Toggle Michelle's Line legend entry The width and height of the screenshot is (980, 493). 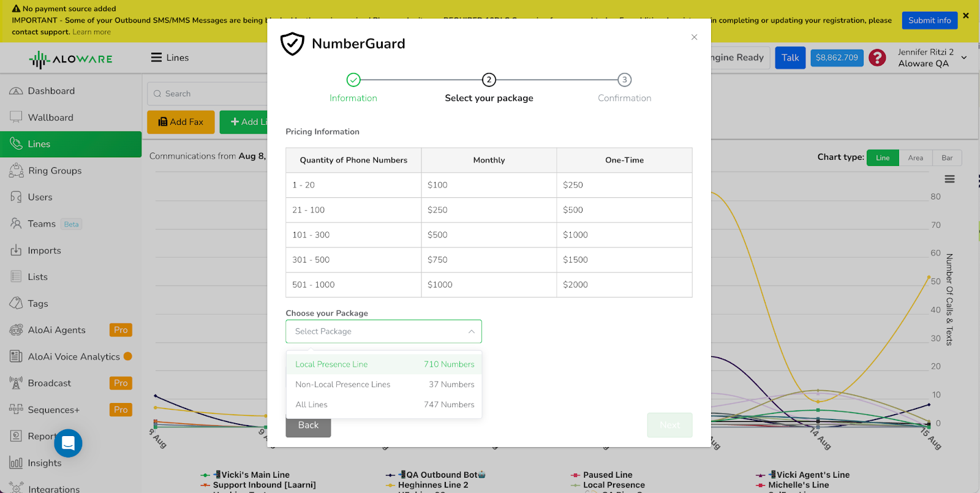[x=792, y=484]
